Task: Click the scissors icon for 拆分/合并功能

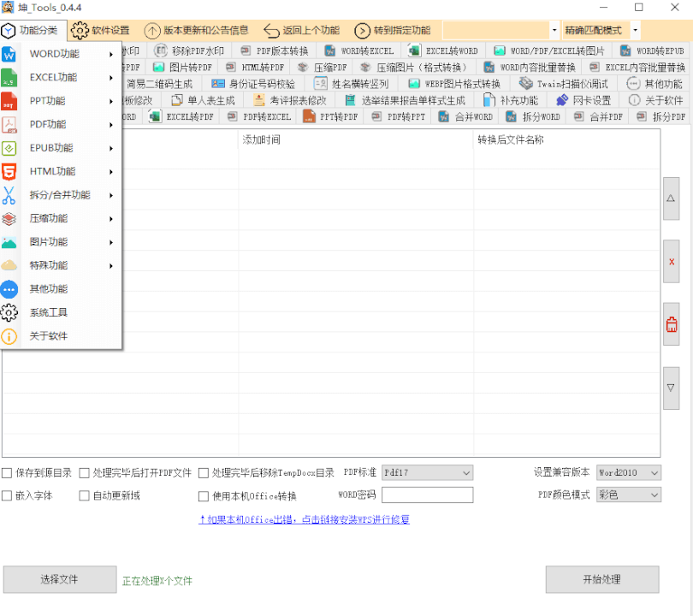Action: [x=9, y=195]
